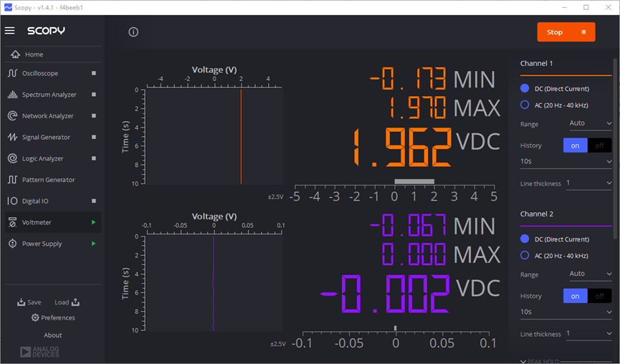Toggle Spectrum Analyzer run square button
620x364 pixels.
point(94,95)
